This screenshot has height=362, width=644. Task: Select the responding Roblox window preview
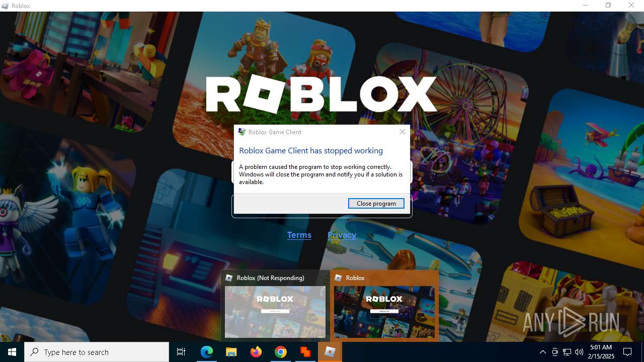pos(384,306)
